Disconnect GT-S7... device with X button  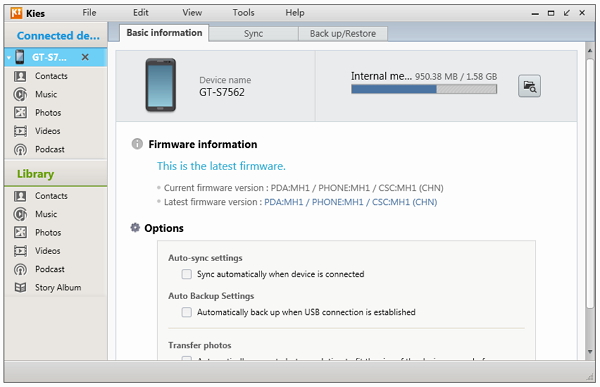click(85, 57)
